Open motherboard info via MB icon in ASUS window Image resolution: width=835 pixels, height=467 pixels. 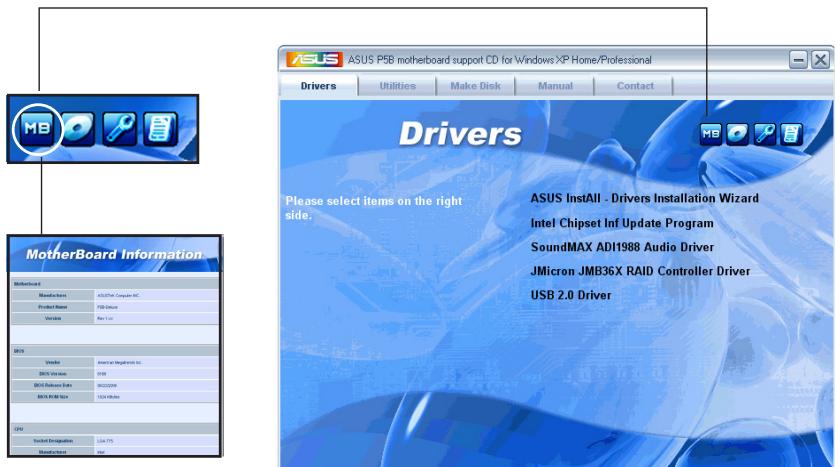tap(710, 134)
